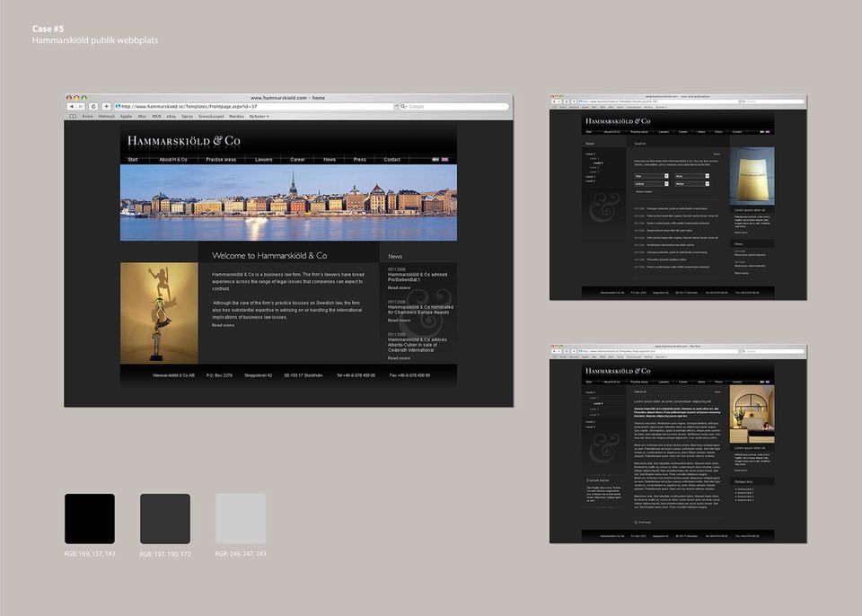Image resolution: width=862 pixels, height=616 pixels.
Task: Open the Area dropdown in the news search window
Action: (692, 176)
